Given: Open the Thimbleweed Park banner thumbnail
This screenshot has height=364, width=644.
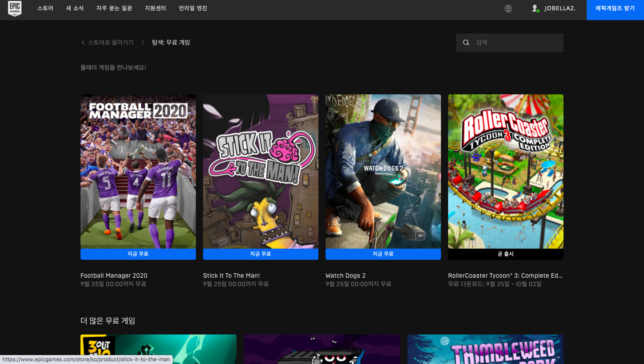Looking at the screenshot, I should tap(485, 349).
